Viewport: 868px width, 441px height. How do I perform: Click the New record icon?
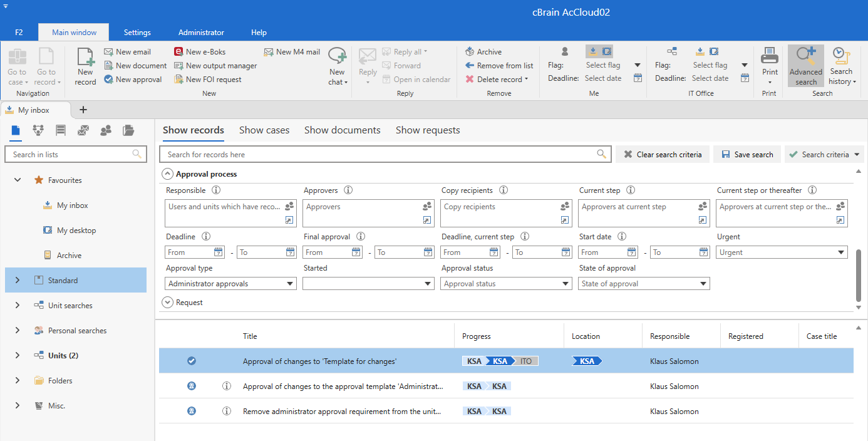pyautogui.click(x=85, y=60)
